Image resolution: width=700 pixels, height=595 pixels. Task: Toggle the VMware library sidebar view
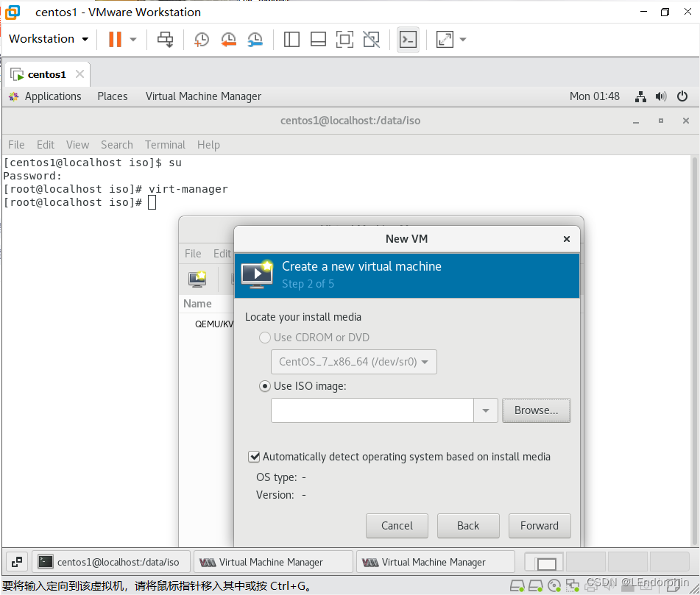pos(291,39)
